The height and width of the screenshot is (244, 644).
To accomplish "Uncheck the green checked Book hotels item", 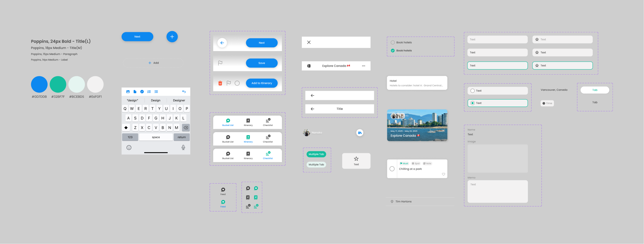I will coord(393,51).
